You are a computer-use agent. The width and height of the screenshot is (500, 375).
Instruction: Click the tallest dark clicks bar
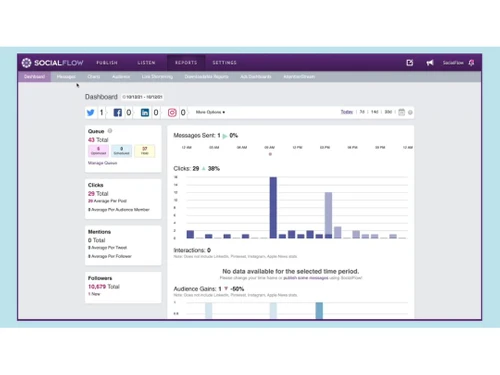(x=273, y=207)
